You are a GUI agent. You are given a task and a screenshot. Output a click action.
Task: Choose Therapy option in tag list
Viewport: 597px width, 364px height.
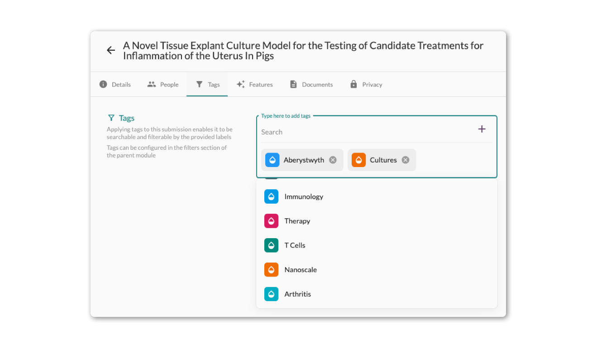[x=297, y=221]
